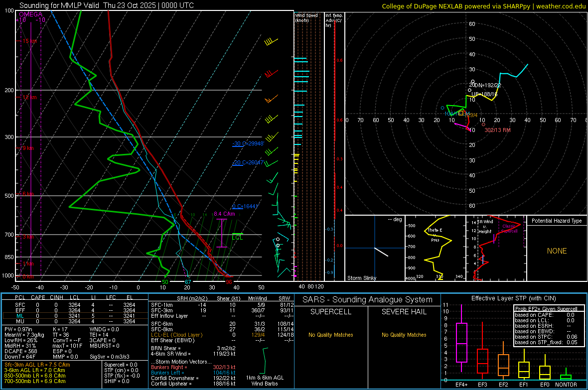588x390 pixels.
Task: Select the BRN Shear row
Action: click(193, 348)
